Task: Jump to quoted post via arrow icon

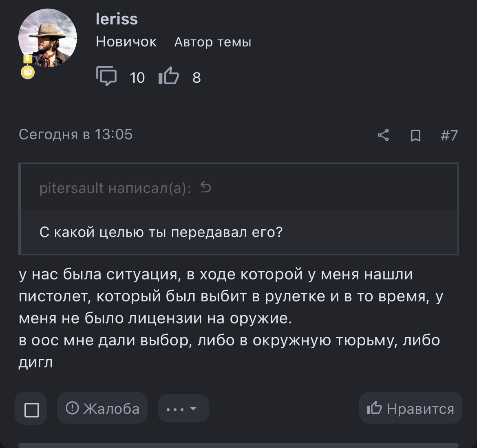Action: pyautogui.click(x=206, y=188)
